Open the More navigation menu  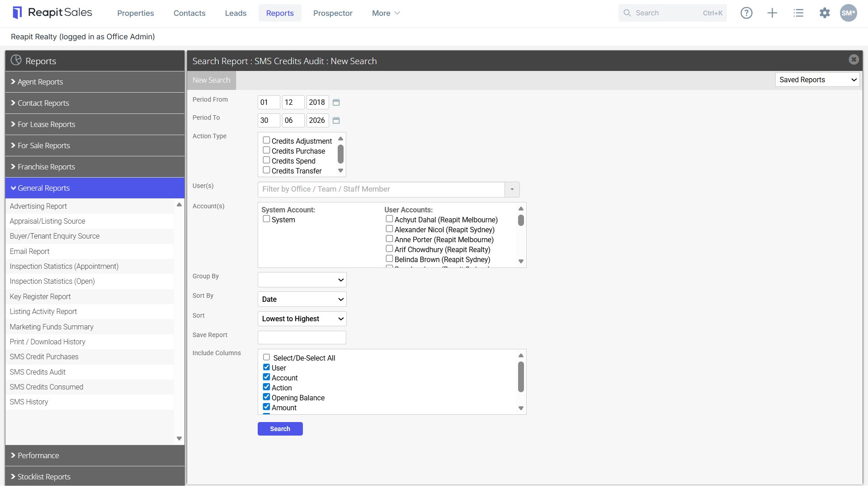tap(386, 13)
